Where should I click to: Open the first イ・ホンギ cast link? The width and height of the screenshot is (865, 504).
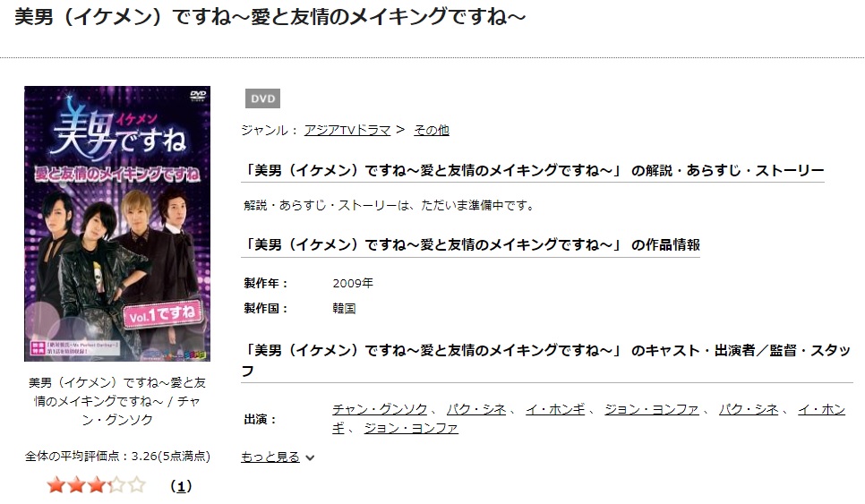click(555, 409)
